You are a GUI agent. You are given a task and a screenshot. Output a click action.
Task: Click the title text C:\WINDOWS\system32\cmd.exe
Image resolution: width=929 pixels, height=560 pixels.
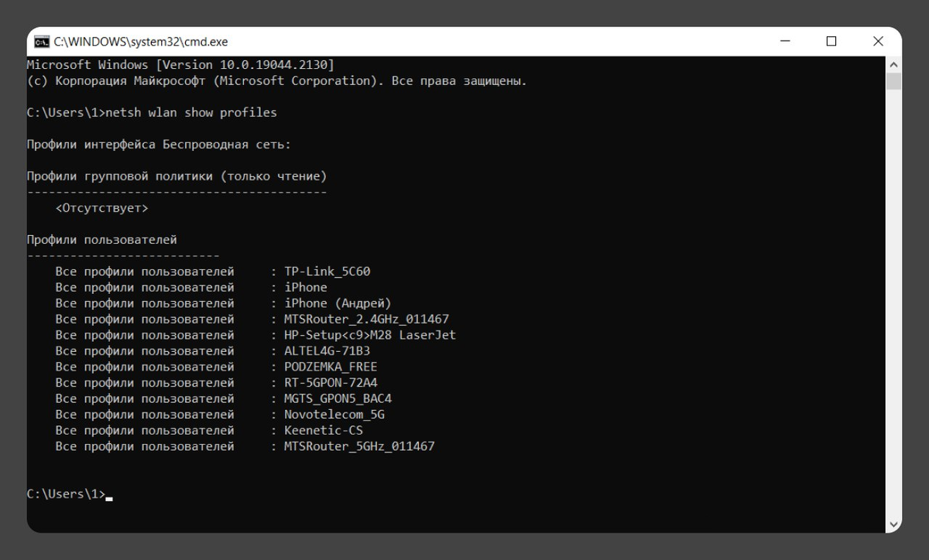tap(141, 42)
